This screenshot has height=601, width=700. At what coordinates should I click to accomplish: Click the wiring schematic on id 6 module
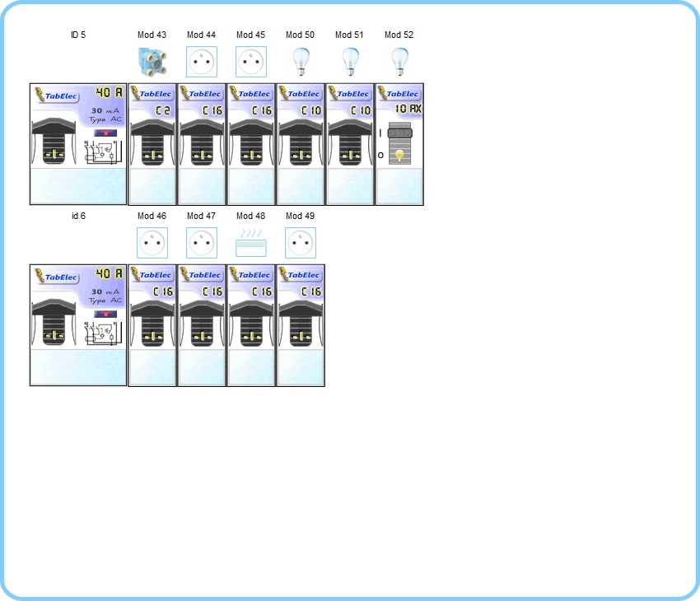coord(103,333)
